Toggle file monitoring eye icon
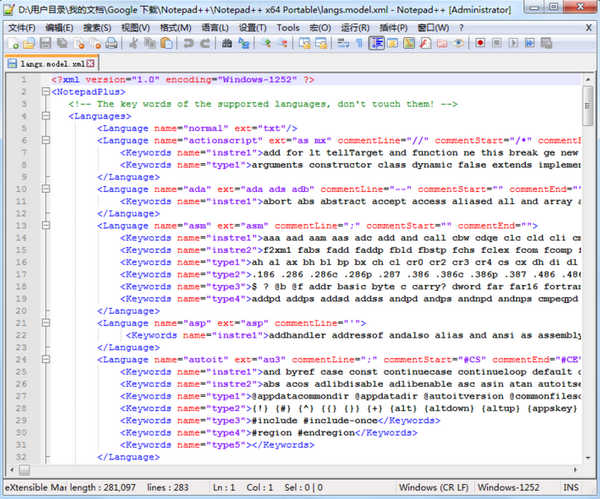 pyautogui.click(x=458, y=43)
